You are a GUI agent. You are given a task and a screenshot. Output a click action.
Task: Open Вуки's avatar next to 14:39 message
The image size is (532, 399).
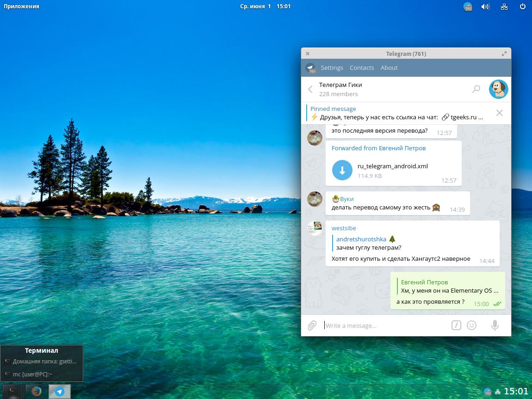coord(315,199)
